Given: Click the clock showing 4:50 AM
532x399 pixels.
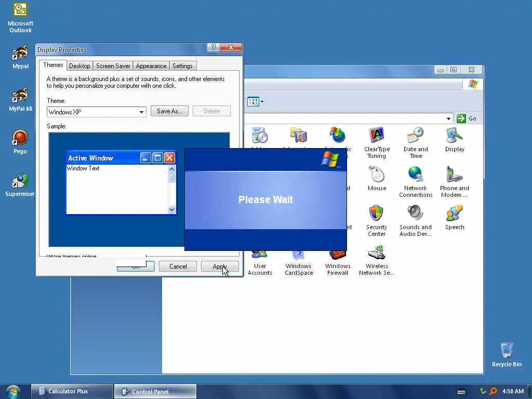Looking at the screenshot, I should pos(513,391).
